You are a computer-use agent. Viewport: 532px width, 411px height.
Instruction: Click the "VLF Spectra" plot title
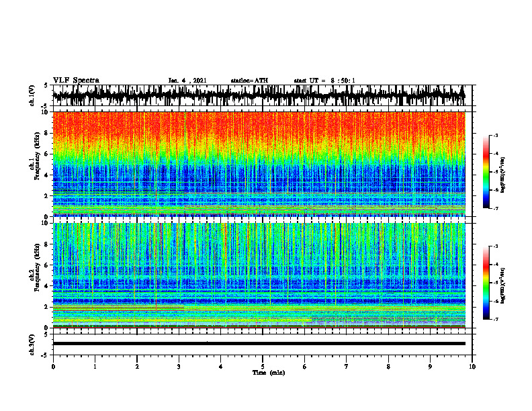(76, 81)
